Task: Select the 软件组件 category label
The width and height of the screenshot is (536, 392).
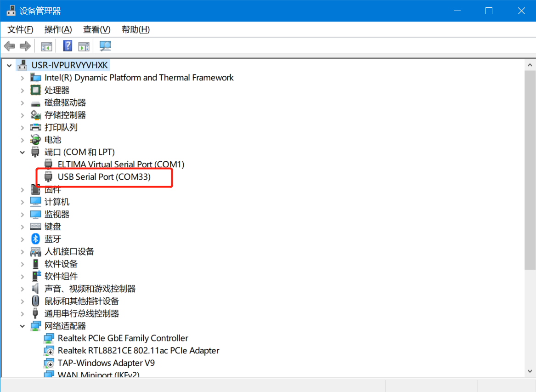Action: pyautogui.click(x=61, y=276)
